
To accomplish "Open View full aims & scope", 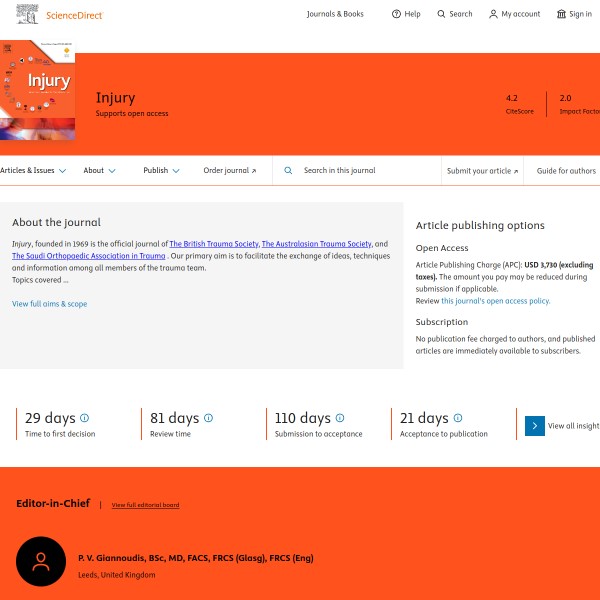I will click(x=49, y=304).
